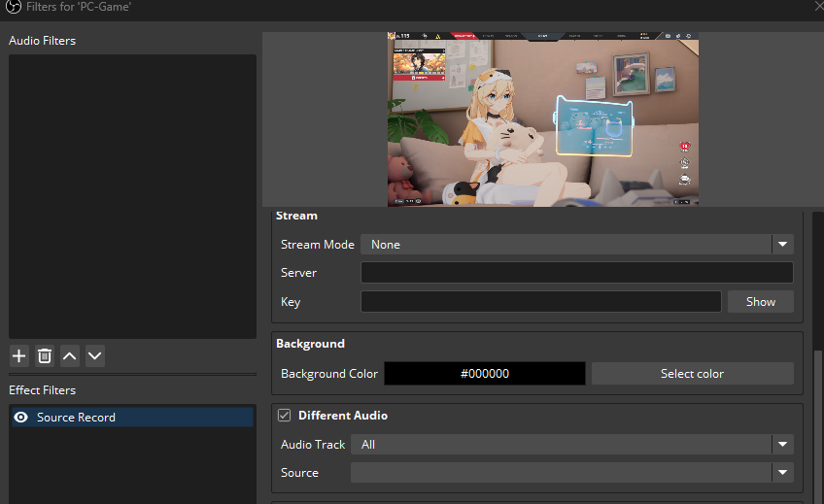Viewport: 824px width, 504px height.
Task: Click the Audio Track label
Action: (x=313, y=445)
